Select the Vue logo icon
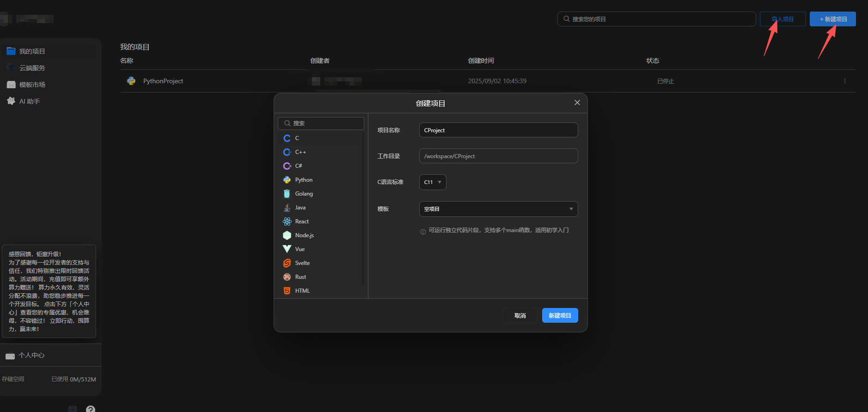The image size is (868, 412). tap(287, 249)
